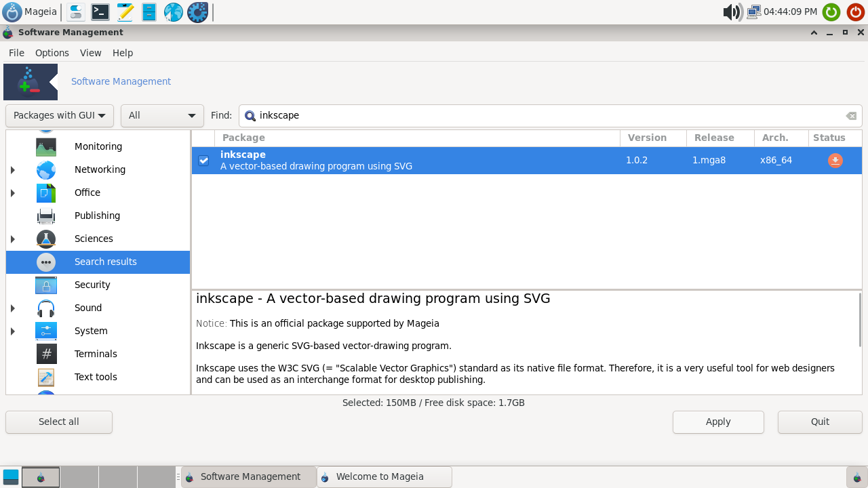Click the green restart power icon
The image size is (868, 488).
831,12
